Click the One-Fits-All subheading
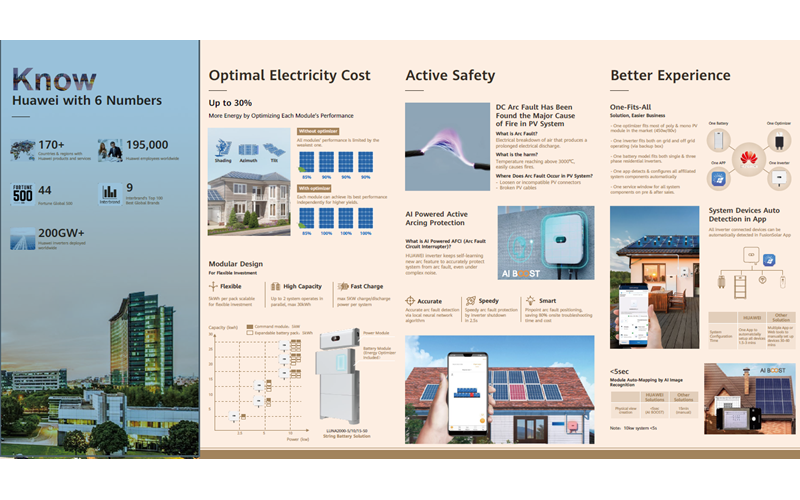 pos(631,107)
